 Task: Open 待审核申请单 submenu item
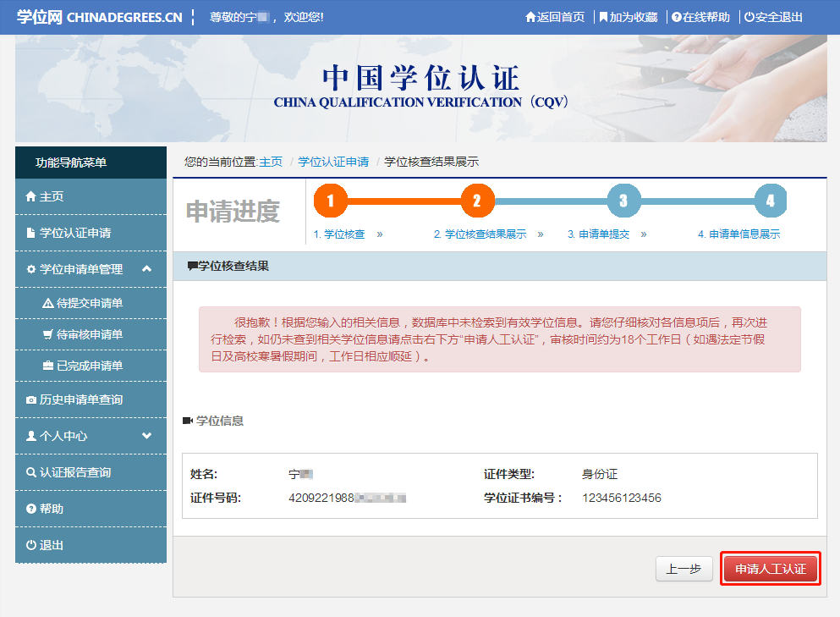point(91,334)
